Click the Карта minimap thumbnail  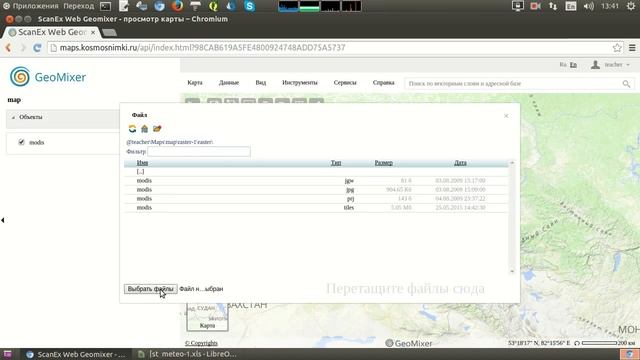(207, 317)
